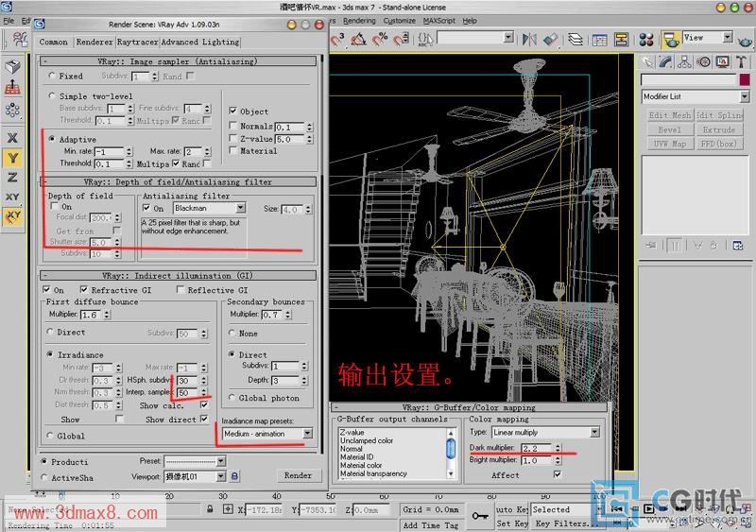Switch to the Motion command panel icon
Screen dimensions: 756x532
[x=703, y=62]
